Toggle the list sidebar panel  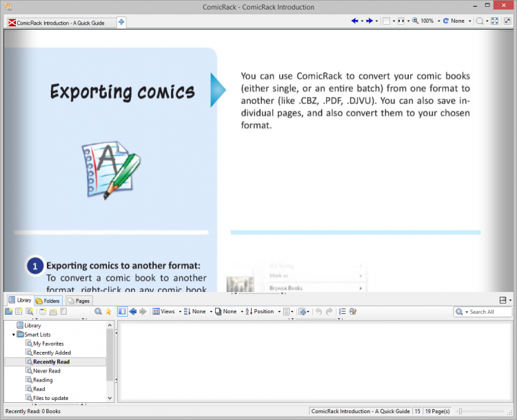pos(122,311)
